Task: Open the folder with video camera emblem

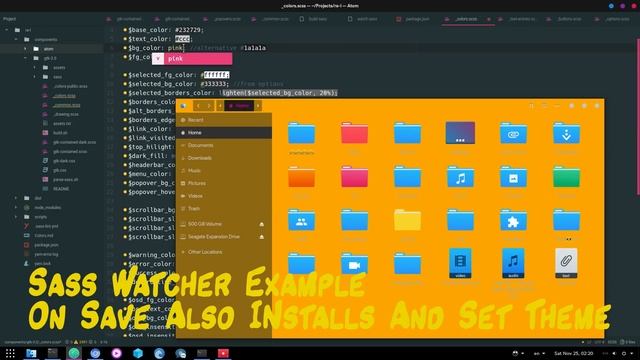Action: point(354,264)
